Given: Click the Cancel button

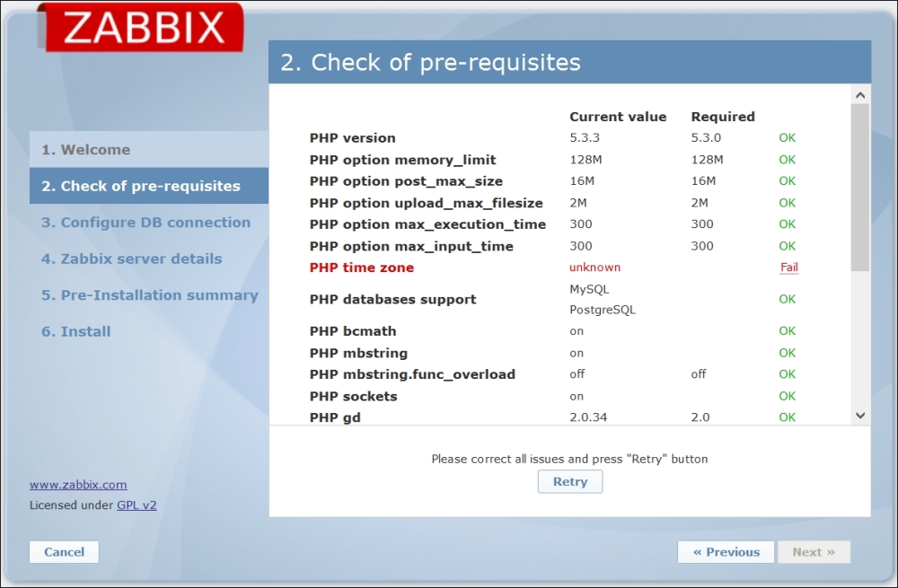Looking at the screenshot, I should [64, 552].
